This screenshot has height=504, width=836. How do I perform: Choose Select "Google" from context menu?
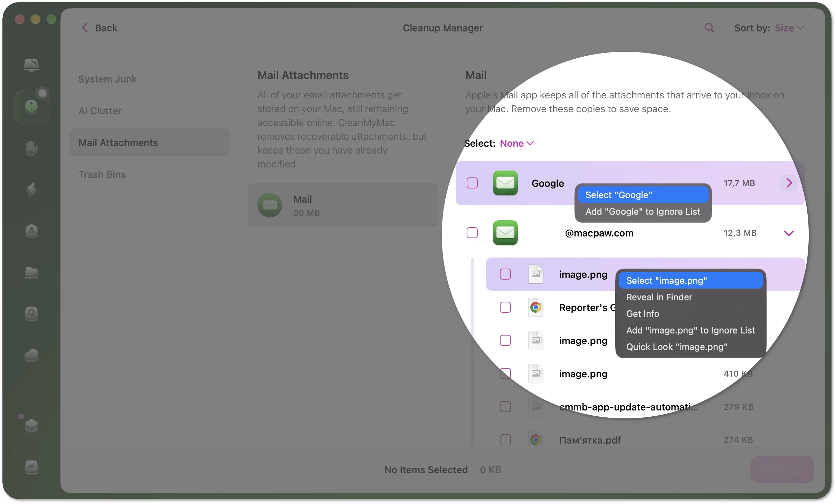(x=643, y=195)
